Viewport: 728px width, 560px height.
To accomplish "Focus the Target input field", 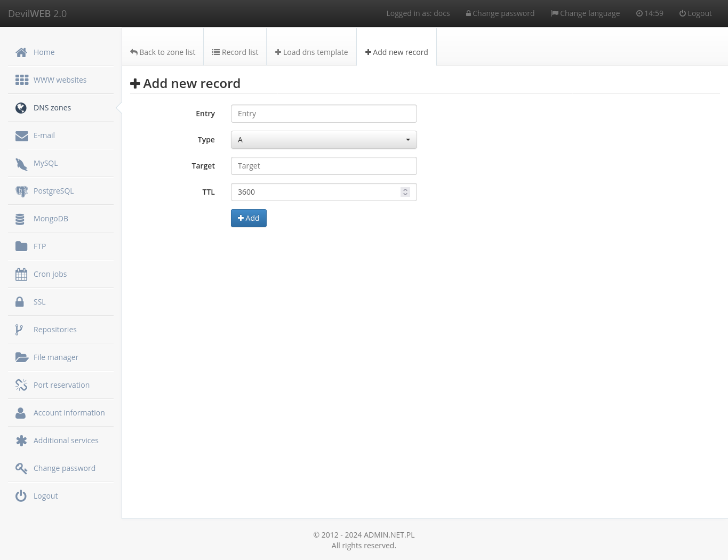I will point(323,166).
